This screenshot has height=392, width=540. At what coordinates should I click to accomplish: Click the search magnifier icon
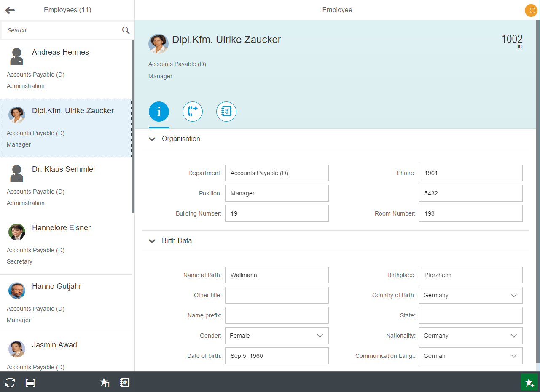click(x=126, y=30)
